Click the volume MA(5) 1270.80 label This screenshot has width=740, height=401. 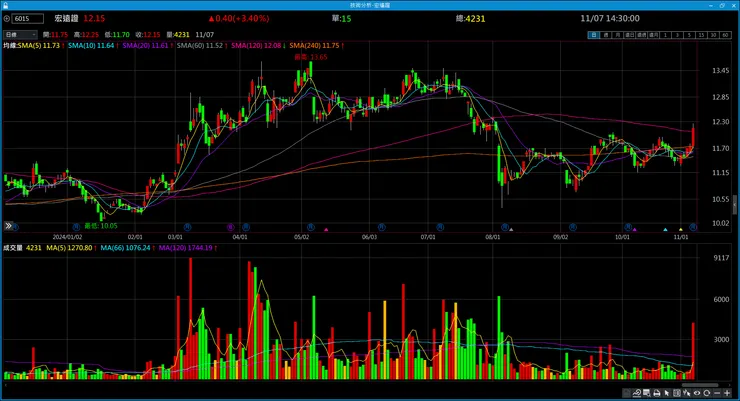pos(69,248)
